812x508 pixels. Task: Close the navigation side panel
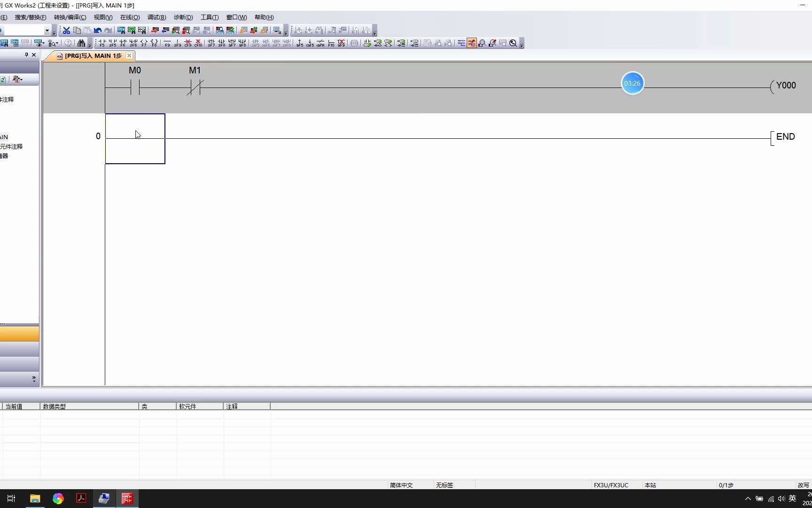[34, 55]
